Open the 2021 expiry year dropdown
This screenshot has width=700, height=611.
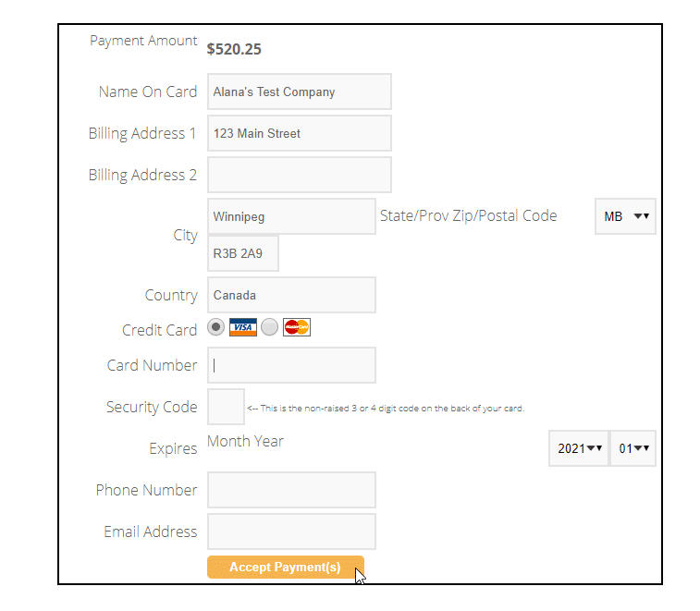click(579, 448)
